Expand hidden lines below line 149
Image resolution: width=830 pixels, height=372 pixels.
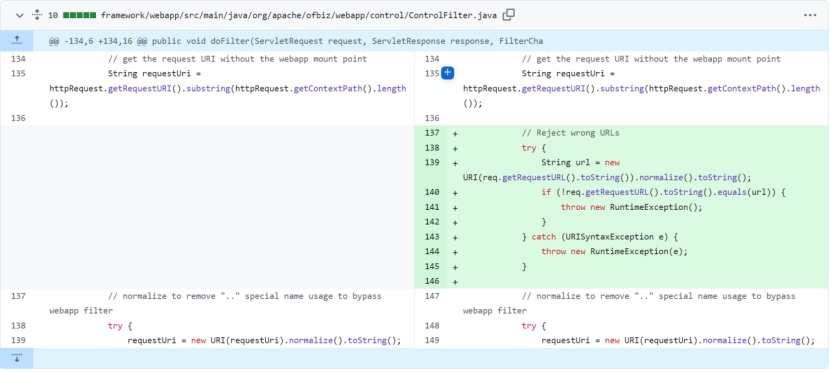(x=16, y=358)
